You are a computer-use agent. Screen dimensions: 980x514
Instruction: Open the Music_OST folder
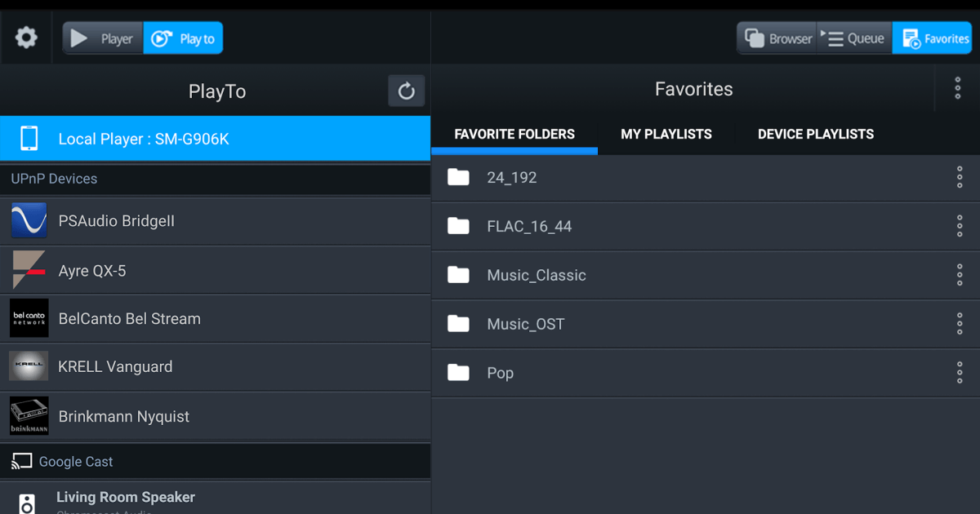point(706,325)
